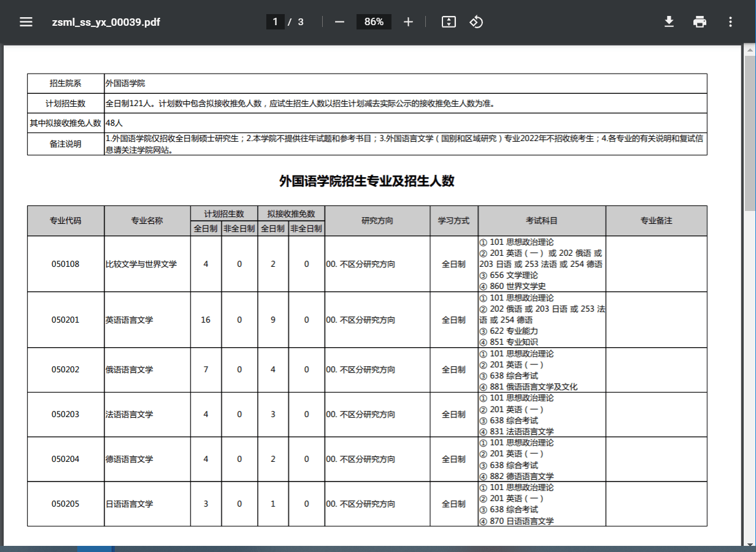
Task: Click the 招生院系 label cell
Action: coord(66,83)
